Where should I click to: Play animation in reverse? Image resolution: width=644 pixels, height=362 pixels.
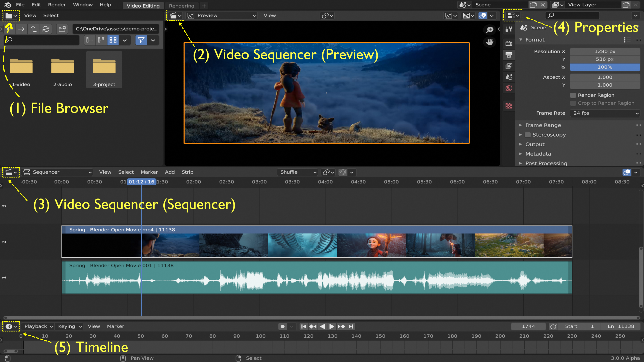(x=323, y=326)
